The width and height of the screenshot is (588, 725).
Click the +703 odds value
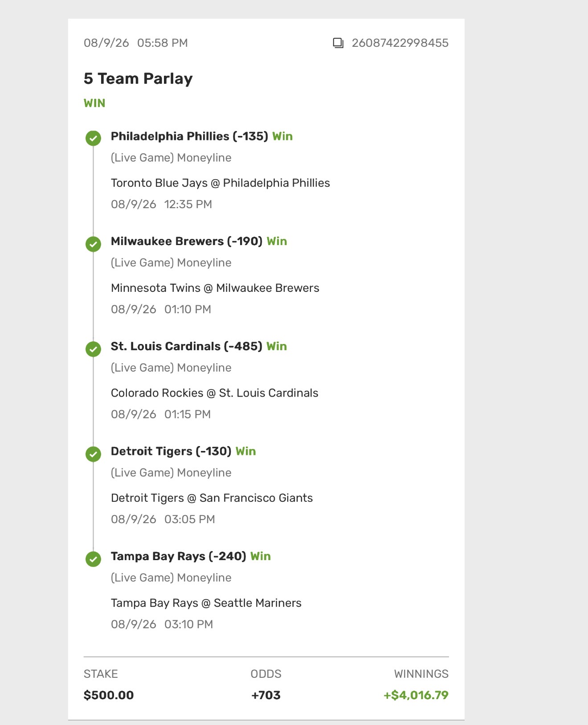click(x=266, y=695)
